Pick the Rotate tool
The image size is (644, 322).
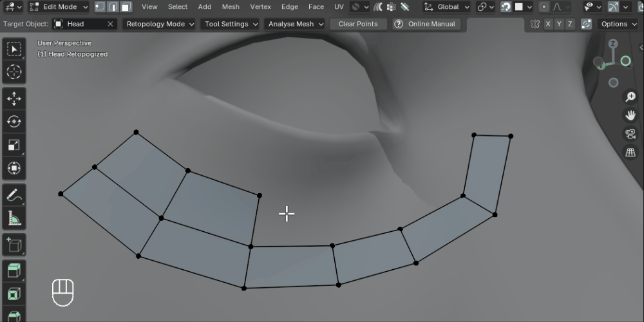pyautogui.click(x=14, y=122)
